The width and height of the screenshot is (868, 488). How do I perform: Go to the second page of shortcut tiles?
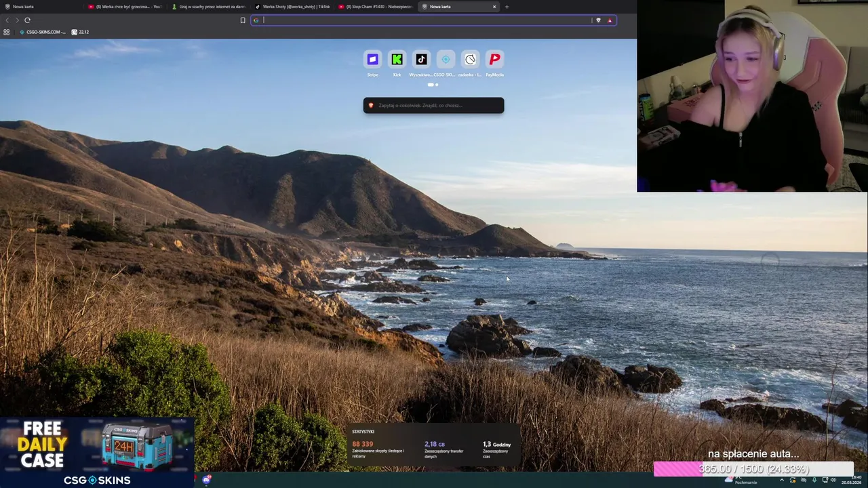click(x=437, y=85)
